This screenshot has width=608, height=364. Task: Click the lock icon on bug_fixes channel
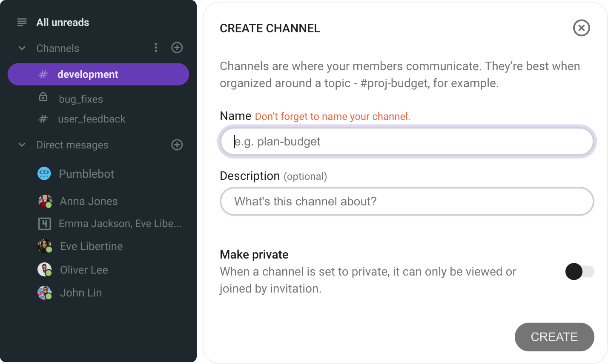[x=43, y=97]
